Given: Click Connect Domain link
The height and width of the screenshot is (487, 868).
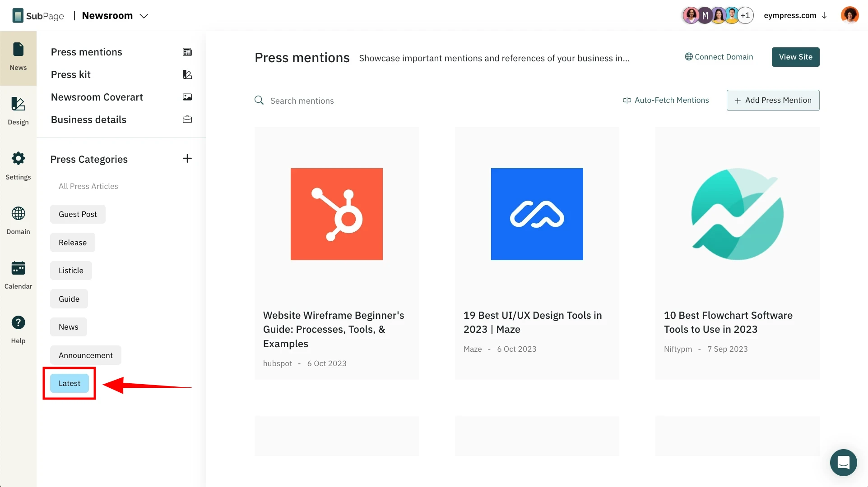Looking at the screenshot, I should [x=719, y=57].
